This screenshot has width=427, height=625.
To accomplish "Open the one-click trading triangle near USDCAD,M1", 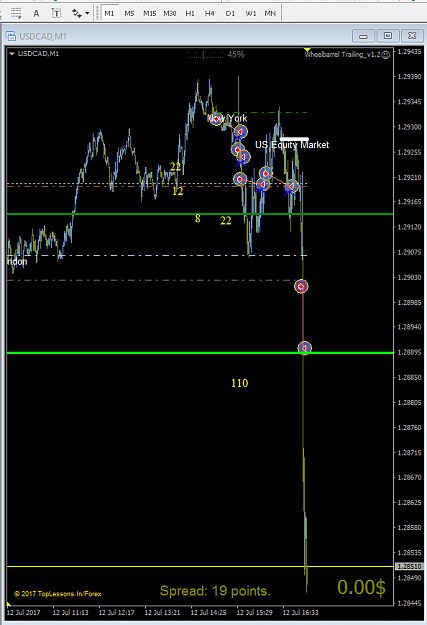I will (x=12, y=53).
